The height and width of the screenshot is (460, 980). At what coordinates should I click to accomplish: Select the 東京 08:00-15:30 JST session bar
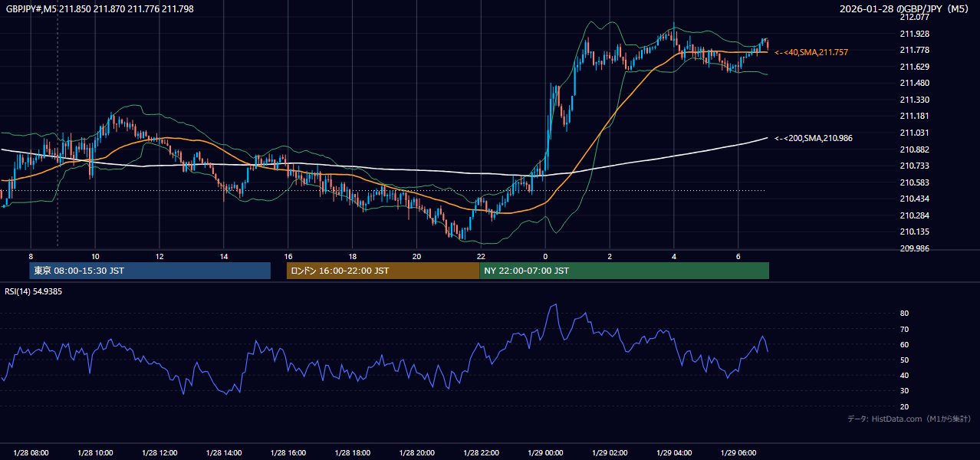[x=150, y=271]
